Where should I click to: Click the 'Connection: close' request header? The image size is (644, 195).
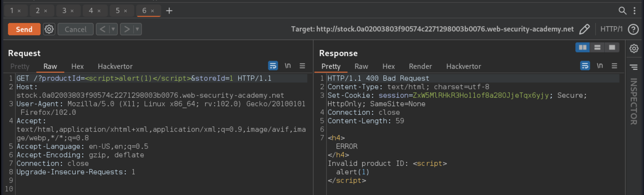(x=53, y=163)
